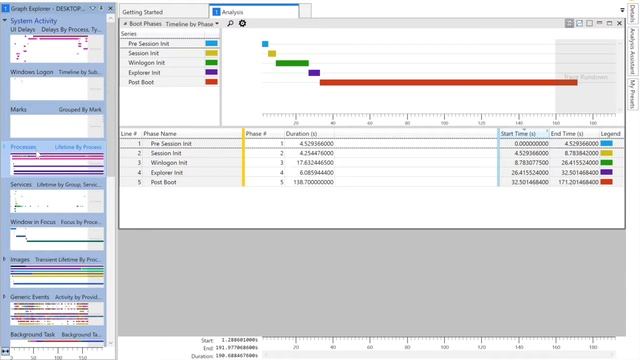
Task: Select Processes graph thumbnail
Action: point(57,164)
